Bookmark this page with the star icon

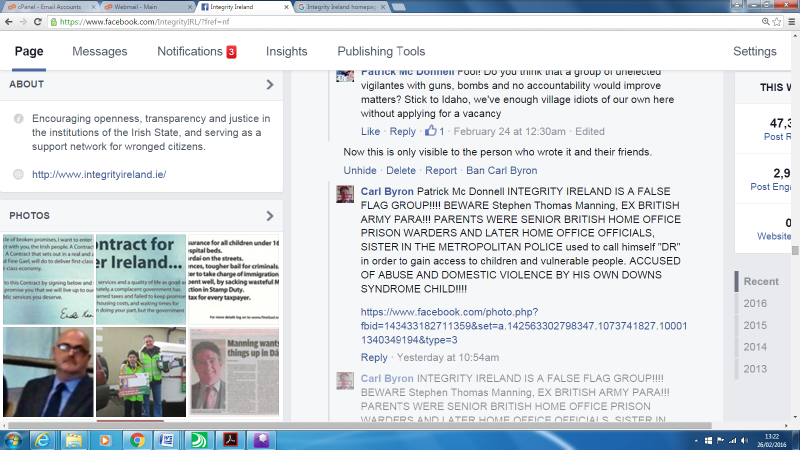[777, 22]
